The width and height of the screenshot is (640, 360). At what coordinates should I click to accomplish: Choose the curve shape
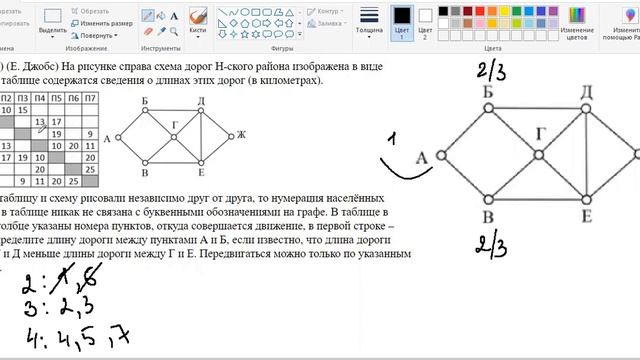(233, 12)
